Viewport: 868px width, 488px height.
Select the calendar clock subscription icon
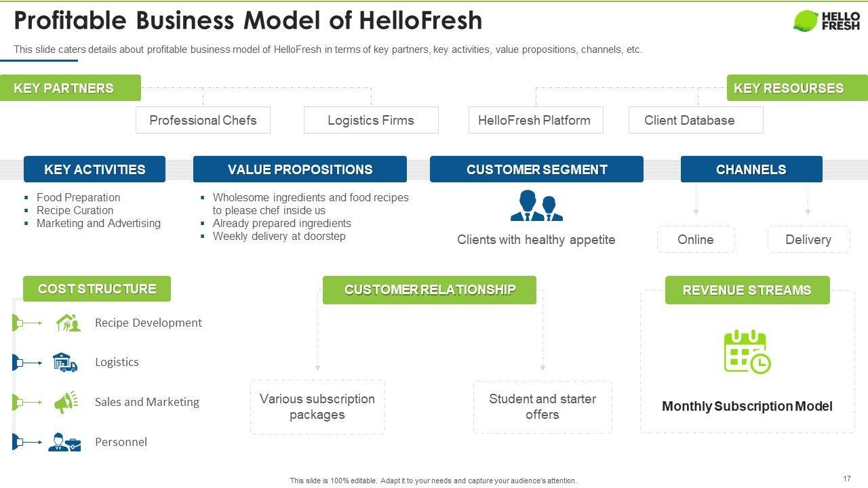tap(747, 352)
